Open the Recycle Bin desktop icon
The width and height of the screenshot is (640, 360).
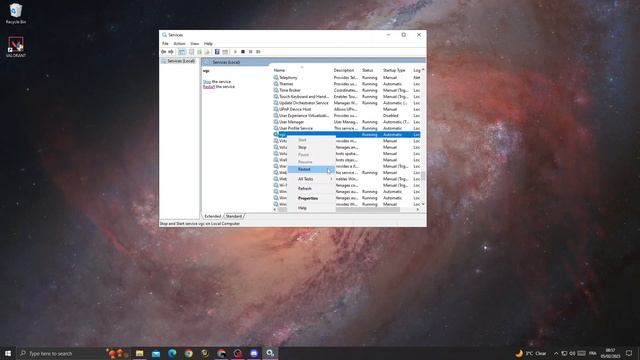[x=16, y=13]
